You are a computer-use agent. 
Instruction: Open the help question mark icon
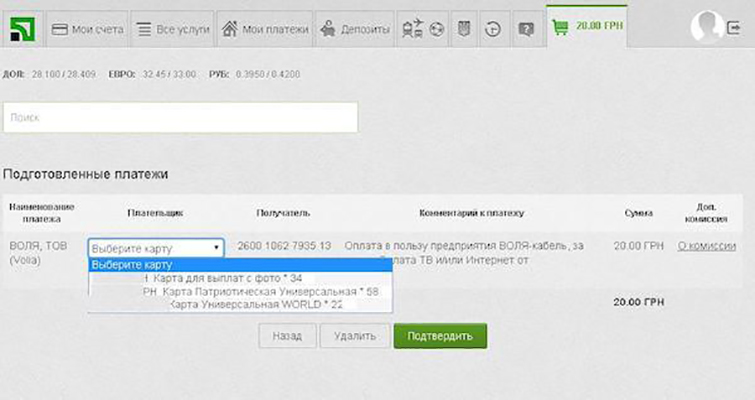(x=526, y=30)
